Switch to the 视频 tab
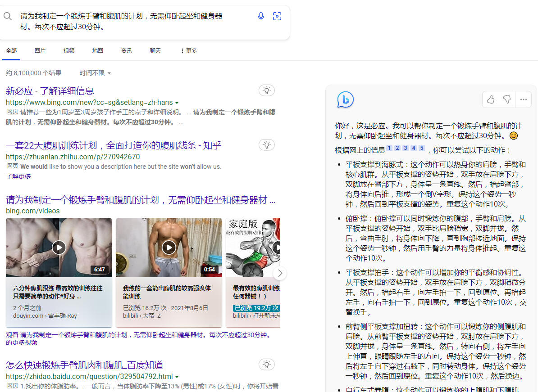The height and width of the screenshot is (392, 538). [x=69, y=51]
